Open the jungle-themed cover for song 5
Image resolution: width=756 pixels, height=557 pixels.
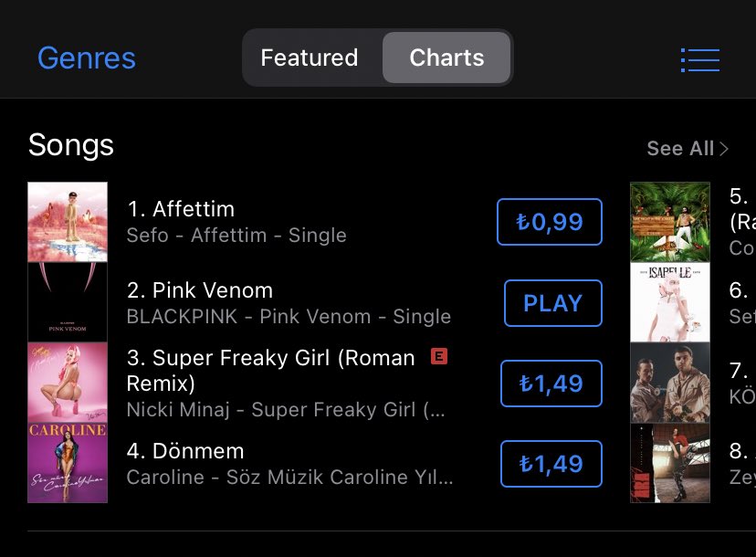pos(670,222)
